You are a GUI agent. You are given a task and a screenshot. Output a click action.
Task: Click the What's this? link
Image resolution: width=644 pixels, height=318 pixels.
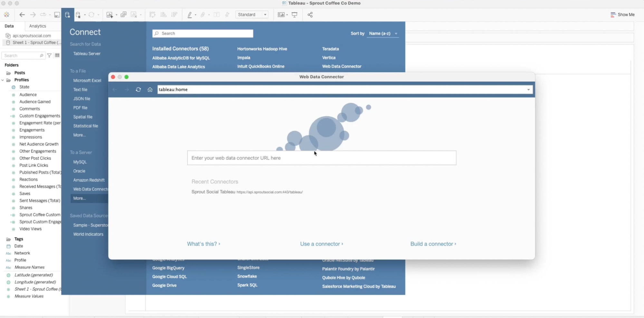coord(204,244)
